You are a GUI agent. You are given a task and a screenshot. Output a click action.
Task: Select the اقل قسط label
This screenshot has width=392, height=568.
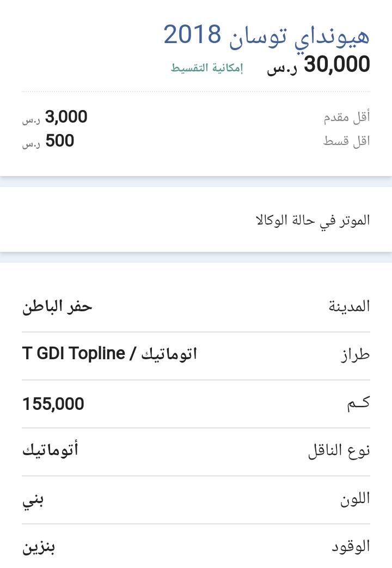click(x=347, y=141)
